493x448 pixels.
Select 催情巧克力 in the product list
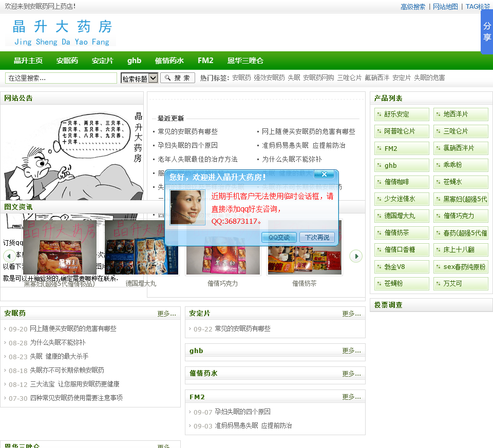[461, 216]
